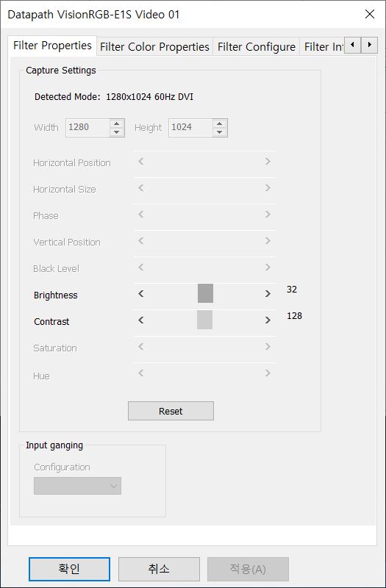386x588 pixels.
Task: Click Hue left arrow
Action: pyautogui.click(x=141, y=373)
